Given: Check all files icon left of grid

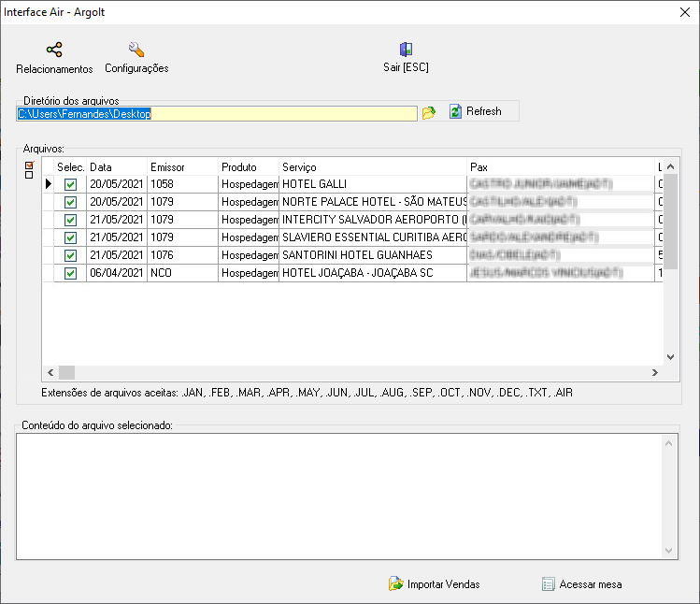Looking at the screenshot, I should [x=30, y=165].
